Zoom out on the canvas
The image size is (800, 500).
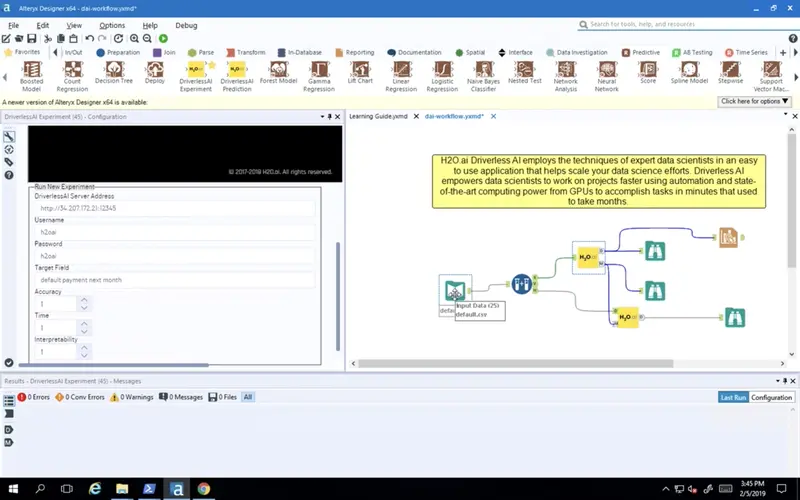point(147,38)
